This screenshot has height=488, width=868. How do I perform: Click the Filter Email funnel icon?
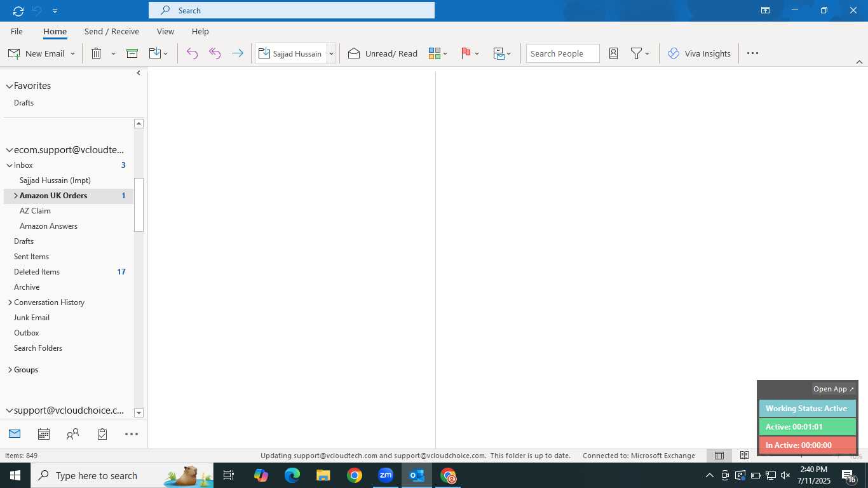pyautogui.click(x=636, y=53)
